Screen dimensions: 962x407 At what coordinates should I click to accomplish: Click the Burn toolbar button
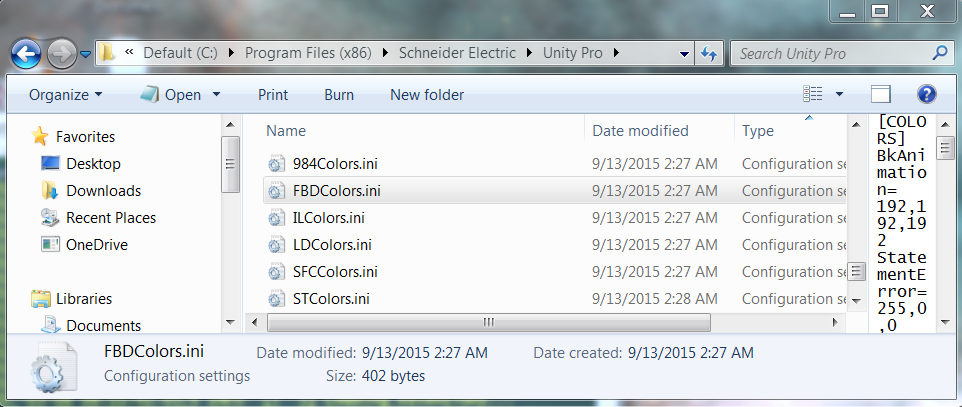[339, 95]
